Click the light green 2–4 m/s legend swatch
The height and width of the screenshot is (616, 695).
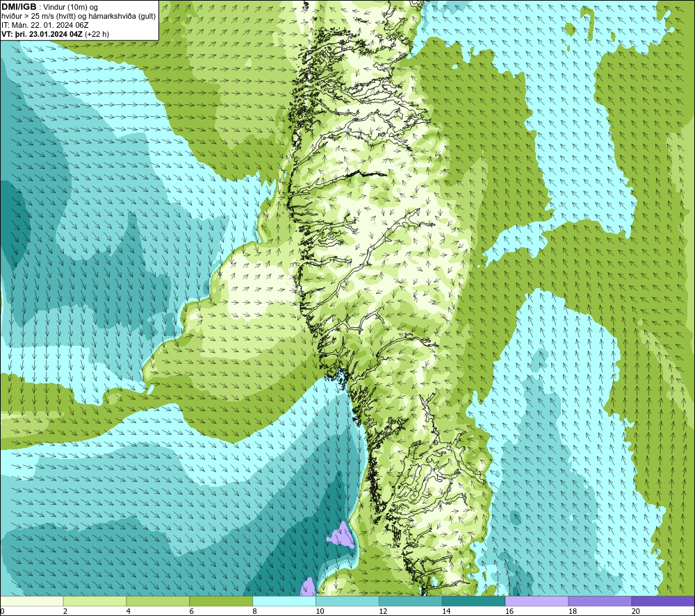coord(95,601)
